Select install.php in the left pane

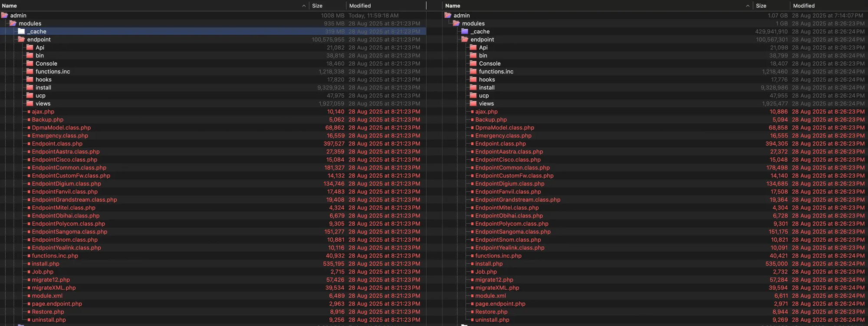[46, 264]
